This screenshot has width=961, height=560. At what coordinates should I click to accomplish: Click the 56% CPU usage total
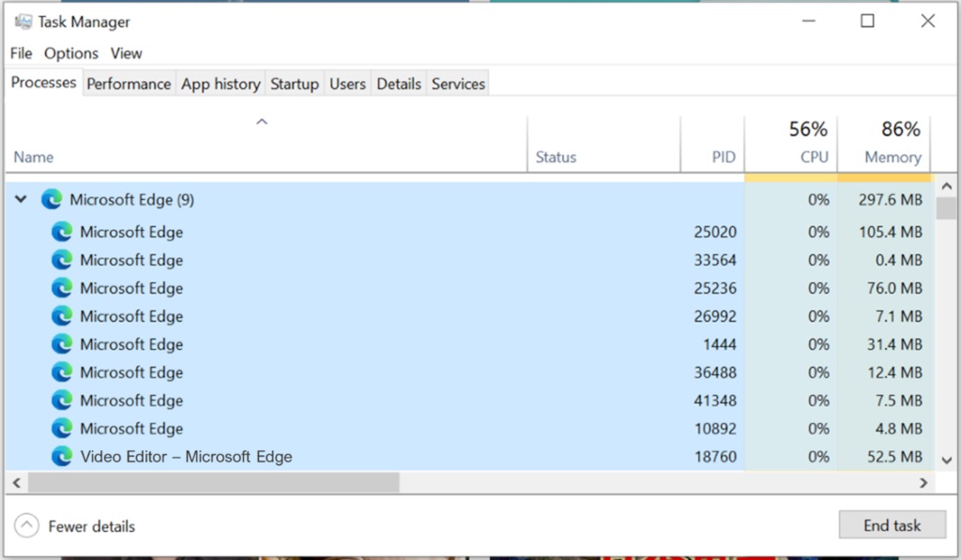808,129
